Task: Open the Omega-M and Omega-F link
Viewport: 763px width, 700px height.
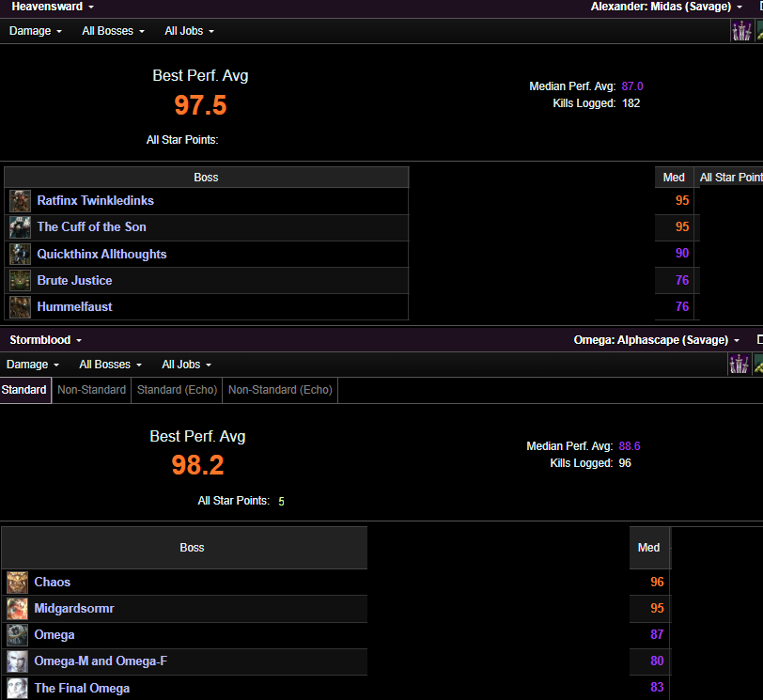Action: [x=101, y=661]
